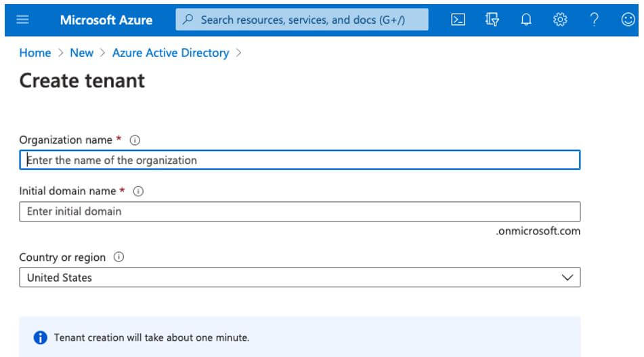Open the hamburger portal menu

(x=22, y=20)
